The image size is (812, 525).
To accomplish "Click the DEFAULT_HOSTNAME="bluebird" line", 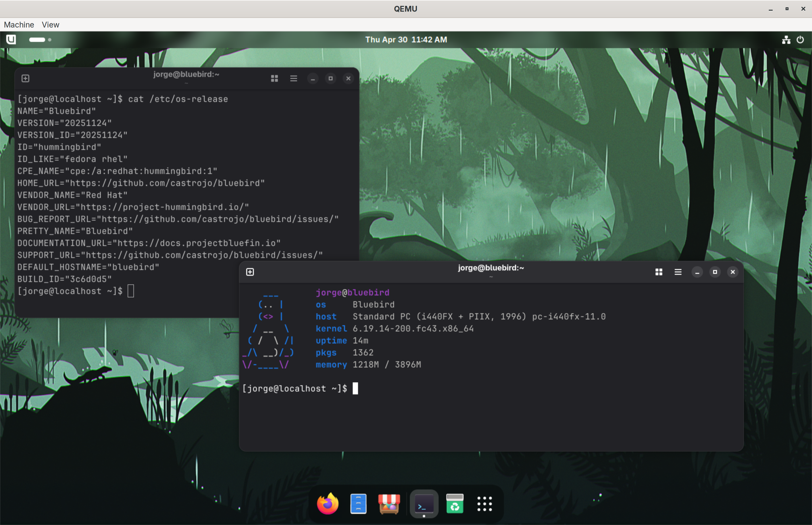I will click(x=88, y=267).
